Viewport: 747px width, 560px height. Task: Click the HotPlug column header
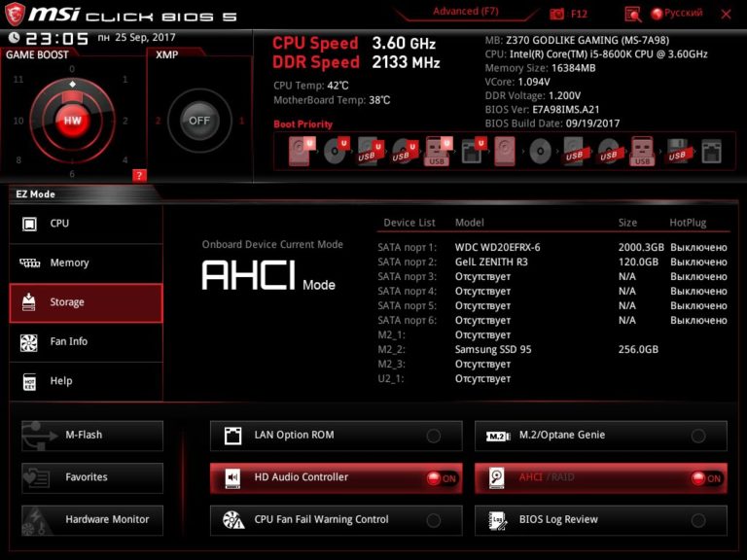pos(688,223)
